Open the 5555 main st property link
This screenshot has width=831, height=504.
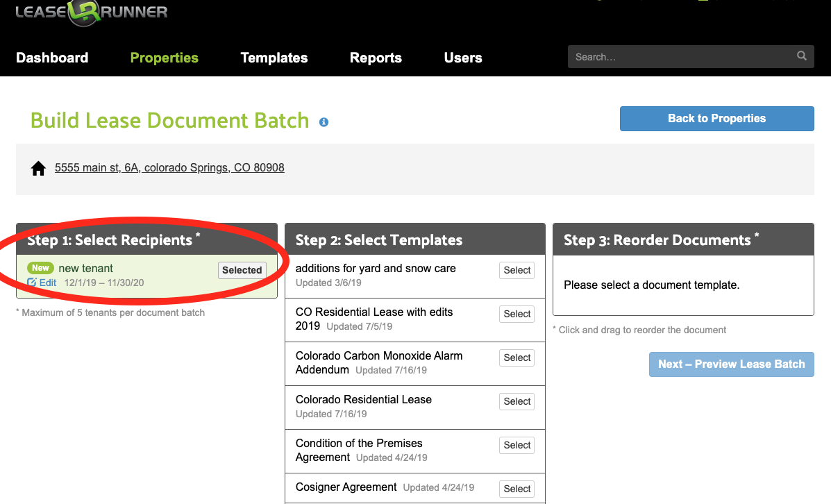169,167
